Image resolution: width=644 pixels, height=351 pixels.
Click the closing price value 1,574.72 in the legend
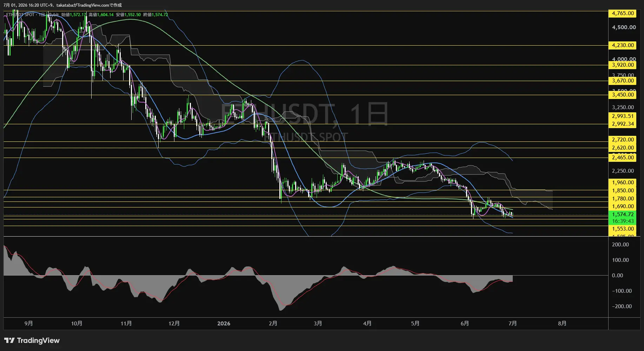[160, 15]
